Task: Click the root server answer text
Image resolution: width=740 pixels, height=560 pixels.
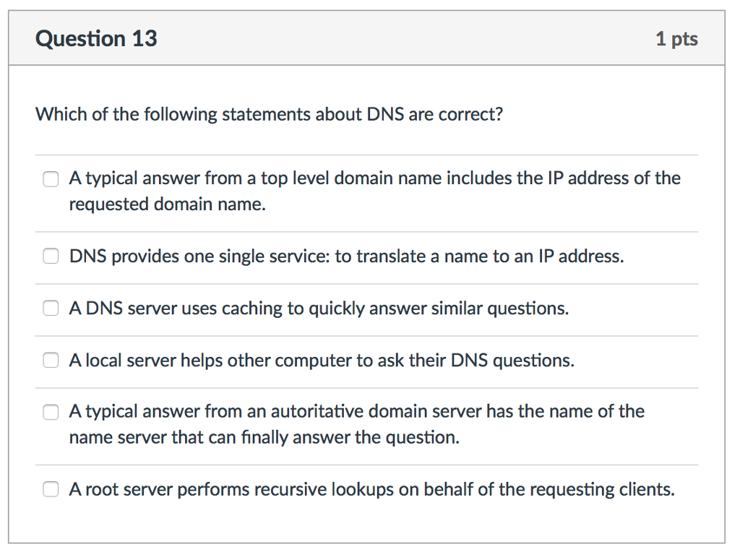Action: (x=371, y=489)
